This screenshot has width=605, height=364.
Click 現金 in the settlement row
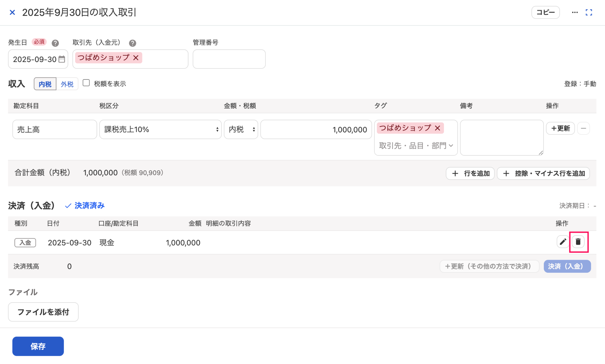point(107,243)
